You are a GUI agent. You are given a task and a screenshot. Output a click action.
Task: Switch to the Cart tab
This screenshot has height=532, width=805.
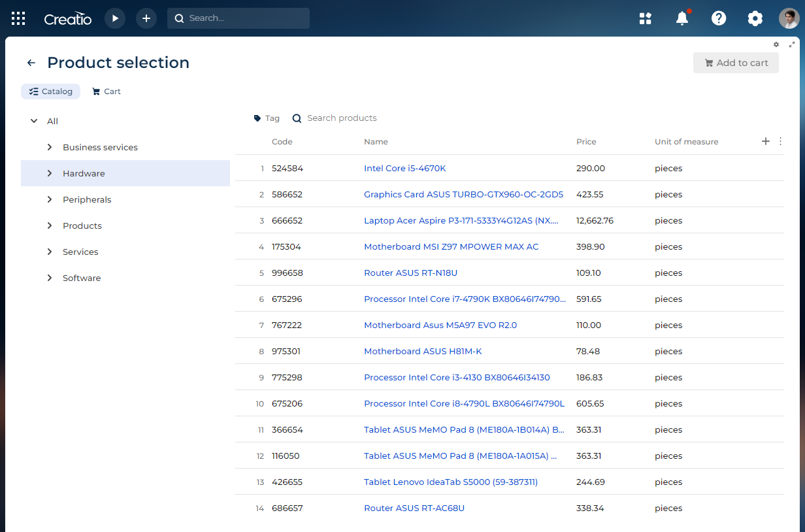tap(106, 91)
